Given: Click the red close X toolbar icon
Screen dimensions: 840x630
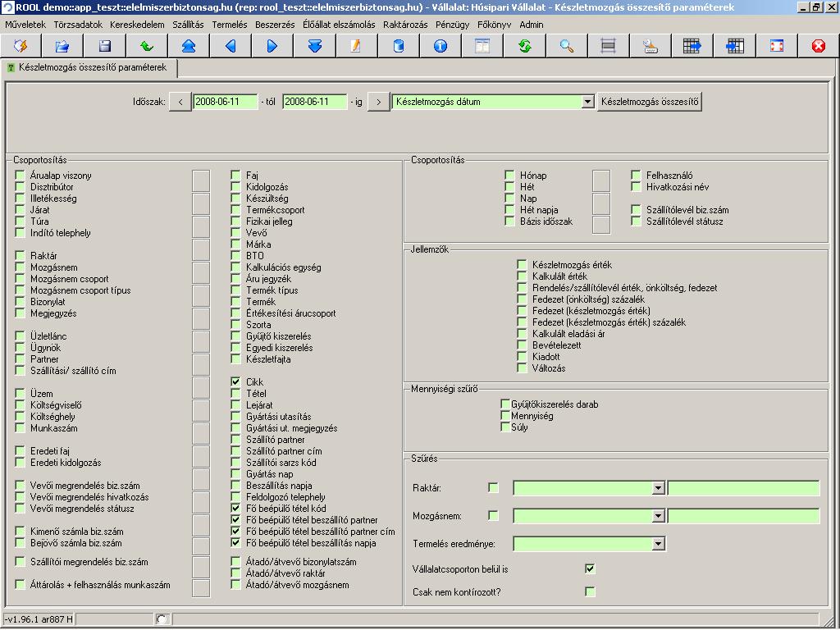Looking at the screenshot, I should pos(818,46).
